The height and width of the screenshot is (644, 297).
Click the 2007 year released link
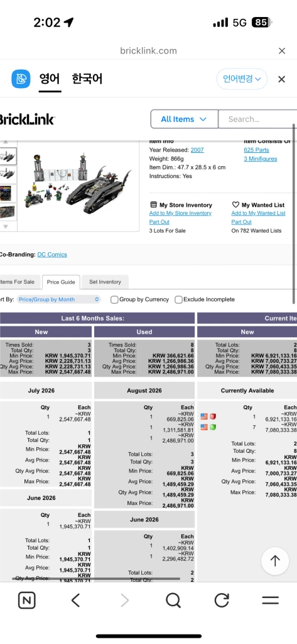[197, 150]
